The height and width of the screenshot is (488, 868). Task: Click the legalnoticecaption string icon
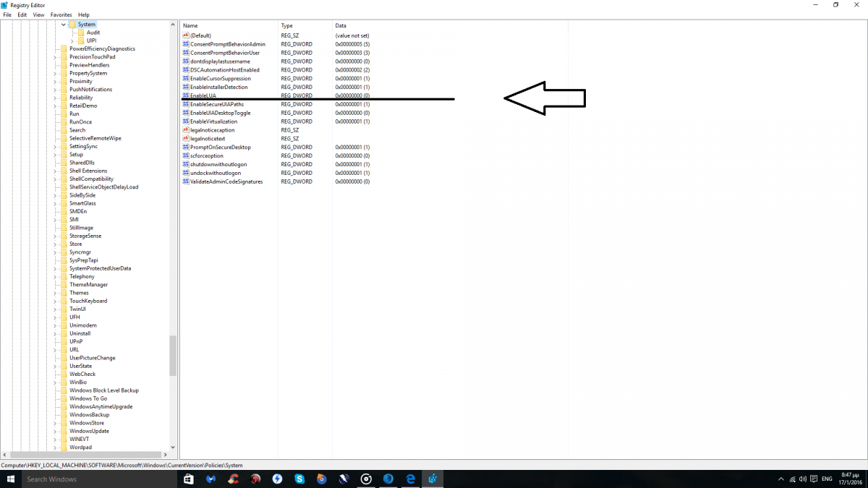coord(186,130)
